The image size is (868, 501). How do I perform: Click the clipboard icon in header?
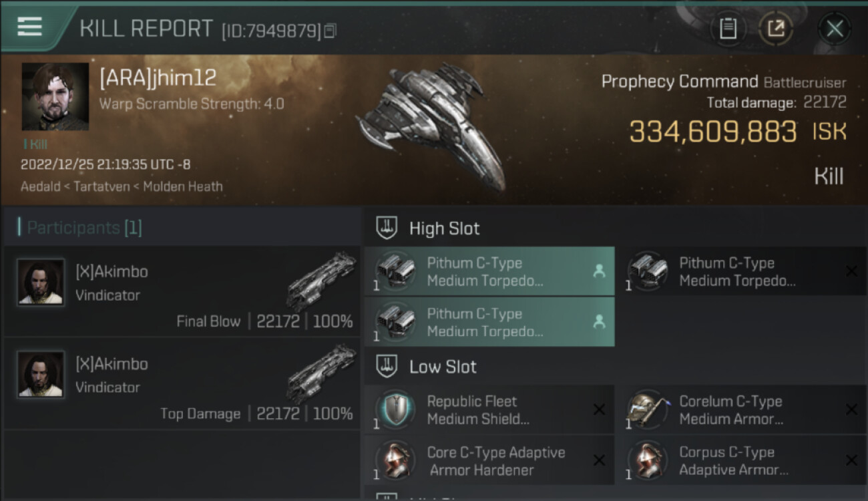(728, 29)
